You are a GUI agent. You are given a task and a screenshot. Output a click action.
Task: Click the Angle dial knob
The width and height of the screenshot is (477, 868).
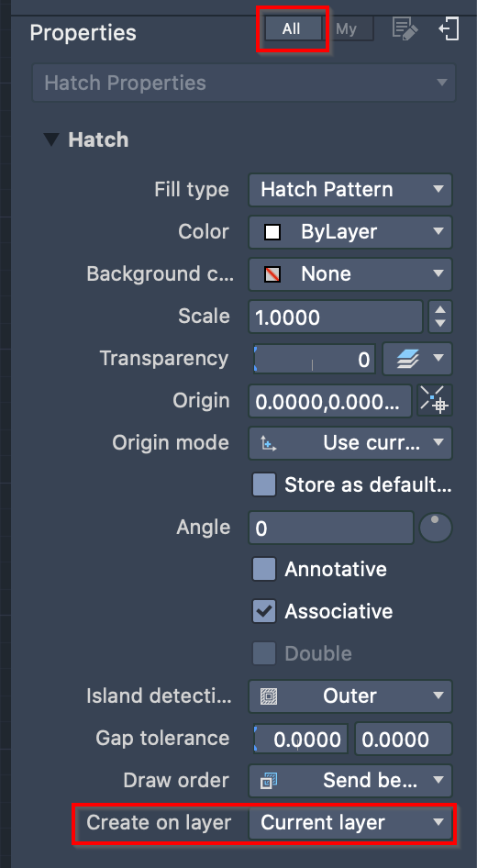[436, 528]
